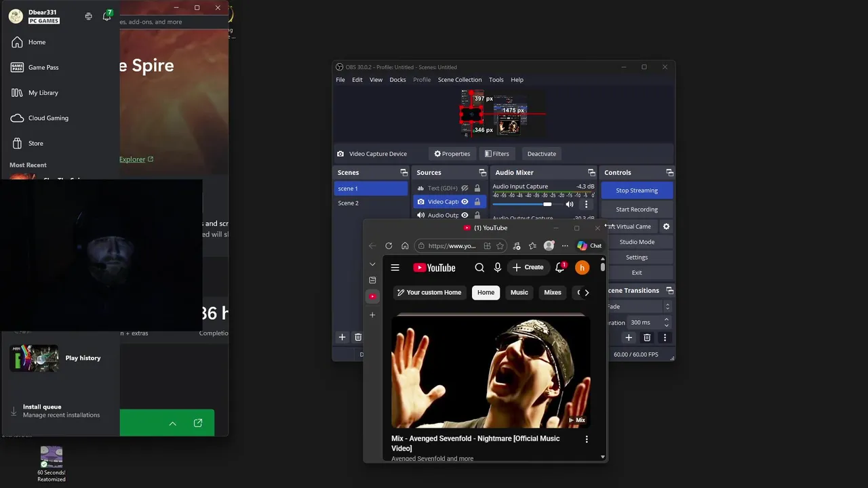Open browser 'Settings and more' ellipsis

coord(565,246)
